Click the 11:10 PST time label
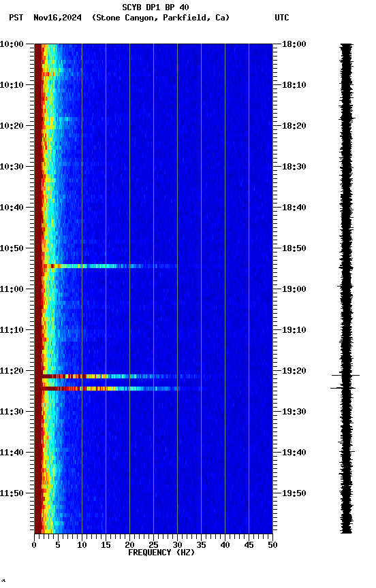This screenshot has width=376, height=588. pyautogui.click(x=12, y=330)
